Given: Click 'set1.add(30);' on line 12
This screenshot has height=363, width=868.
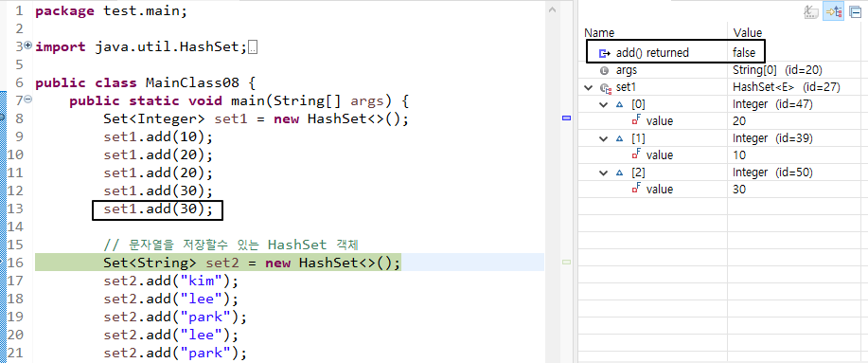Looking at the screenshot, I should 158,191.
